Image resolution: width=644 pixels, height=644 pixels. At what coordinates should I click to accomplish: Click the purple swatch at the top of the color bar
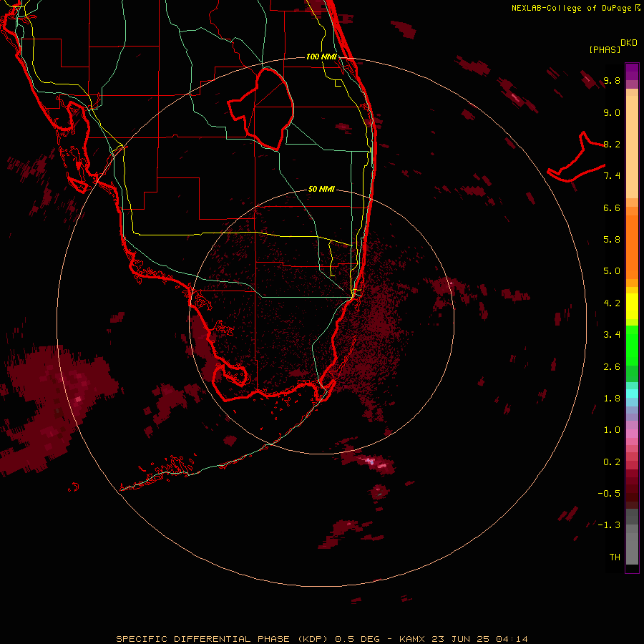click(632, 72)
